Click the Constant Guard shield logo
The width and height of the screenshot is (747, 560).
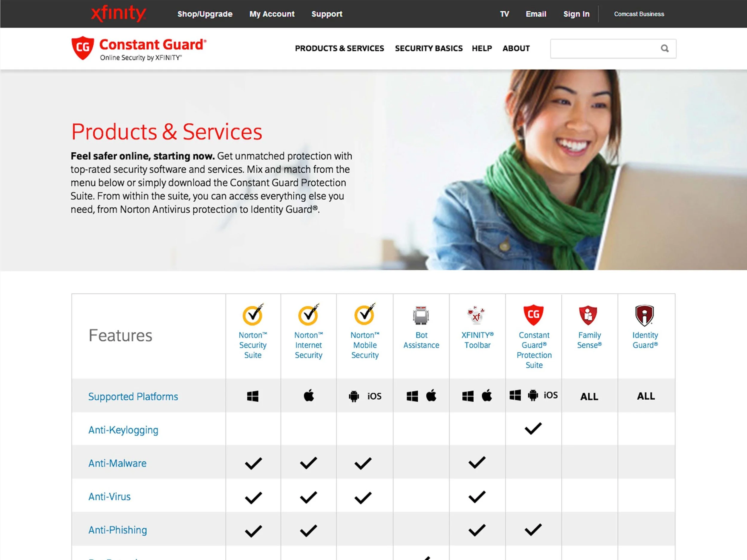tap(83, 48)
